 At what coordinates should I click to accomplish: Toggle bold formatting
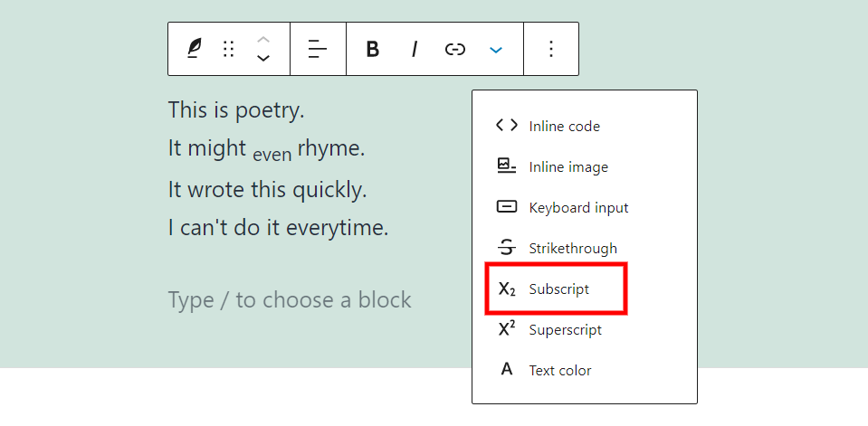[372, 49]
